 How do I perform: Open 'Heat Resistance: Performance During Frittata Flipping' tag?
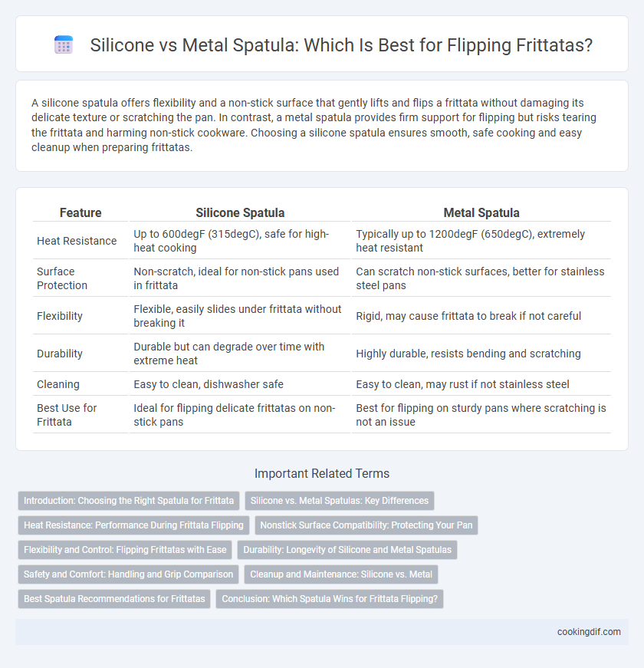tap(133, 525)
